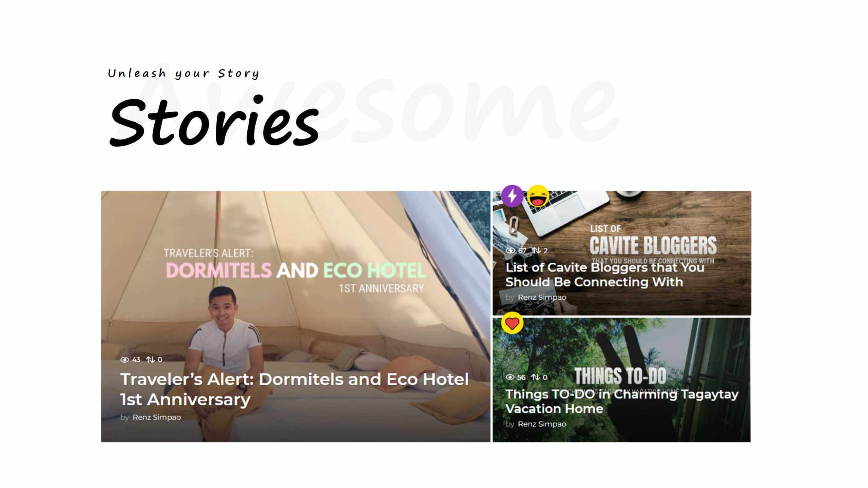Viewport: 868px width, 488px height.
Task: Click the purple lightning bolt trending badge
Action: (512, 196)
